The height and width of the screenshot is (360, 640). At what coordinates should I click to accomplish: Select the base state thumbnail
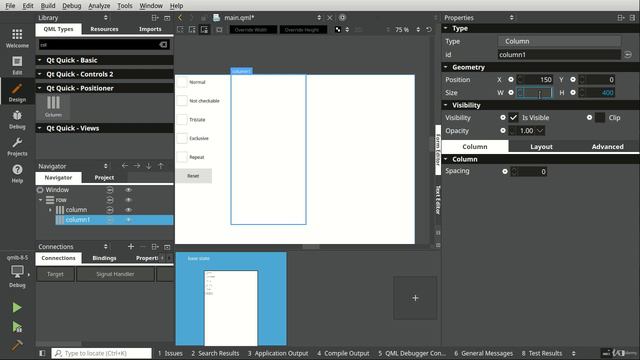click(231, 299)
